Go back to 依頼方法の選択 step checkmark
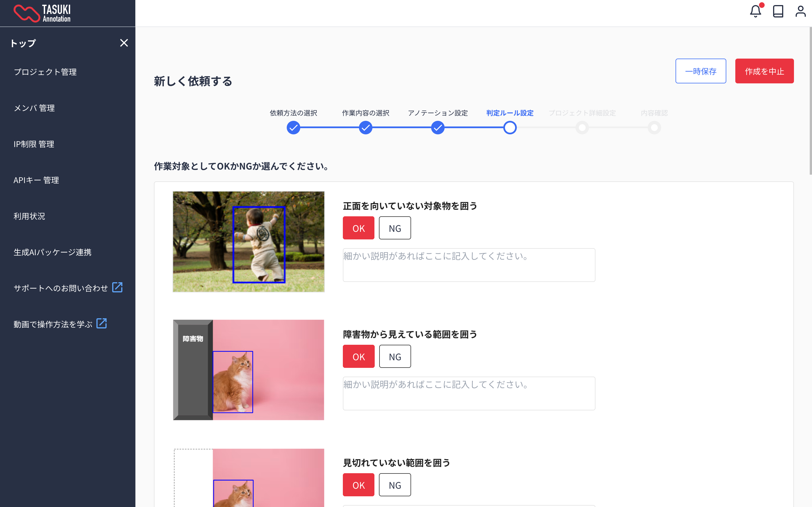 [x=293, y=128]
